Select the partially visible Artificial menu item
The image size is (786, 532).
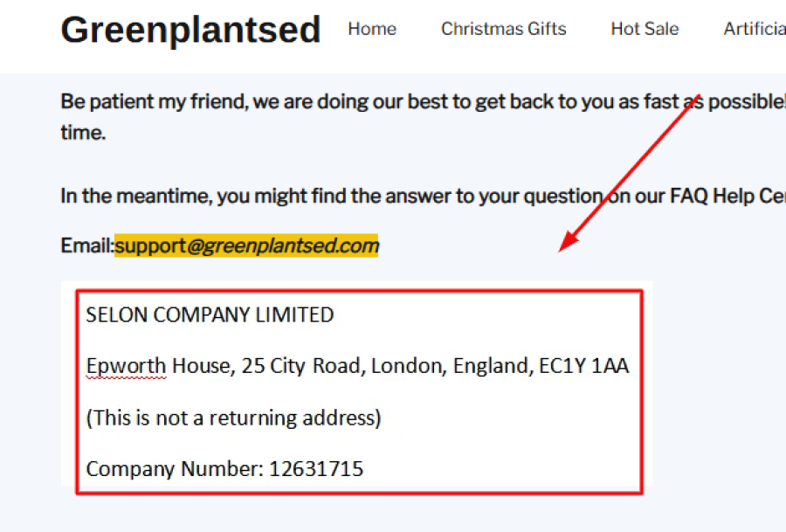[754, 29]
